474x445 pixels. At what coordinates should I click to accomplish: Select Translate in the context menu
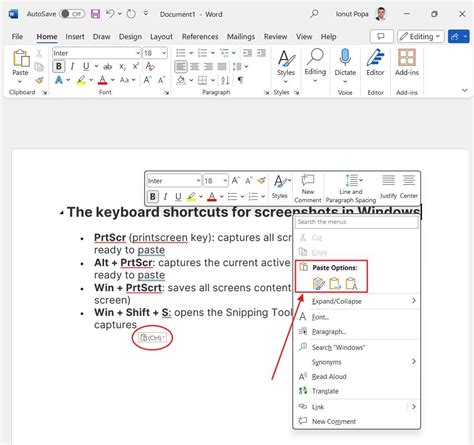point(356,391)
